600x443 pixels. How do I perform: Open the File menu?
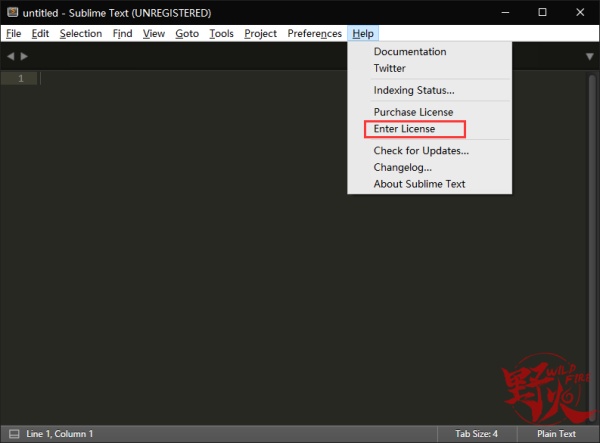(13, 34)
